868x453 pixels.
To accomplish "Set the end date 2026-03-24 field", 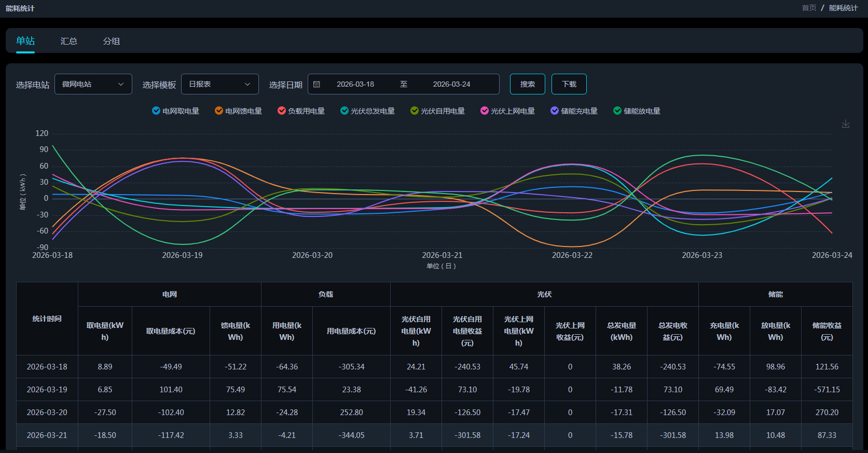I will point(452,84).
